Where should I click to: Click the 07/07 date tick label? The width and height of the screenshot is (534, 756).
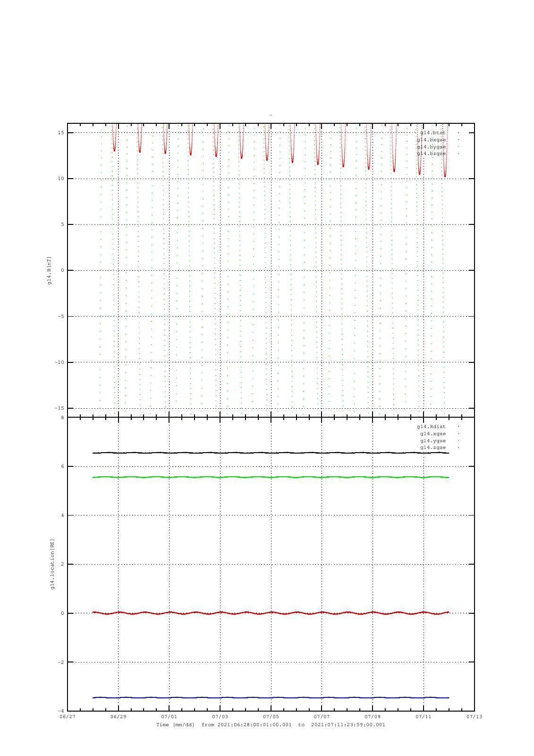322,717
